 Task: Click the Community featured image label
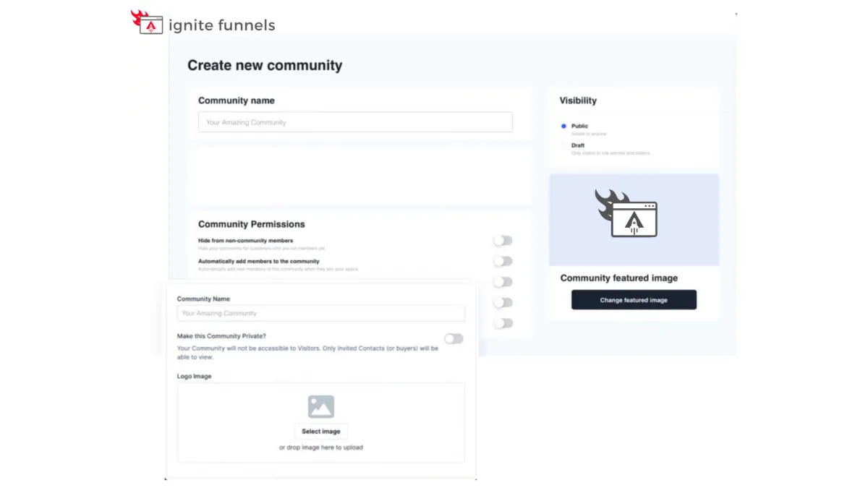[619, 278]
